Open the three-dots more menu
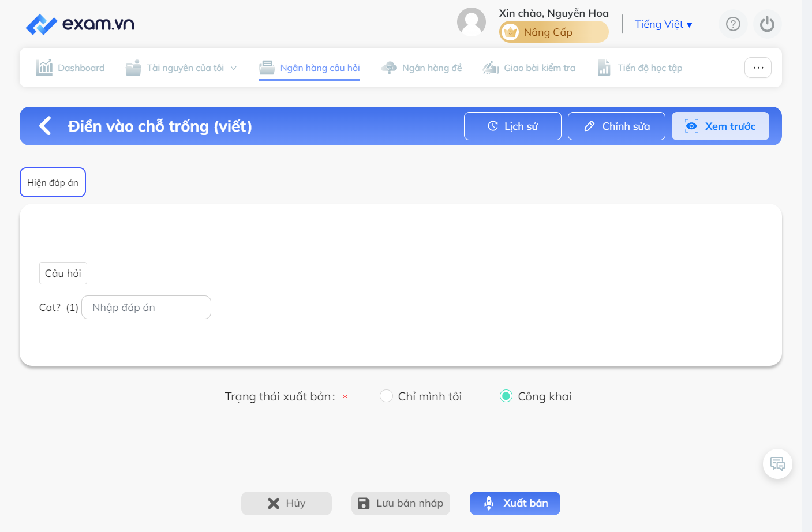 point(758,68)
